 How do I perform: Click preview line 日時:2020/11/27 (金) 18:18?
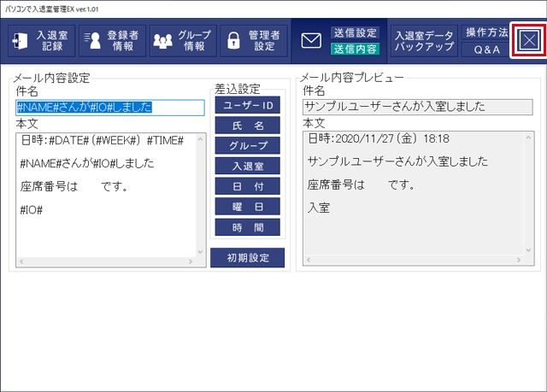(x=379, y=138)
